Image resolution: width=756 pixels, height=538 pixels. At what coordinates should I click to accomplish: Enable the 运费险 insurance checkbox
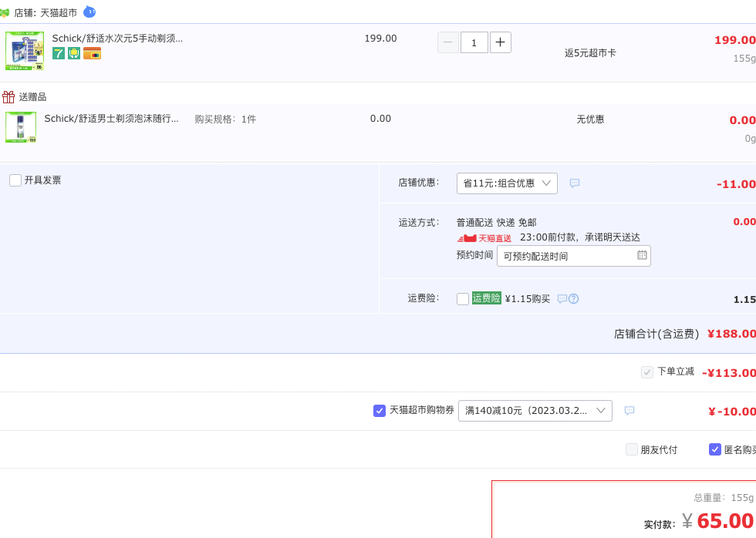[x=462, y=298]
